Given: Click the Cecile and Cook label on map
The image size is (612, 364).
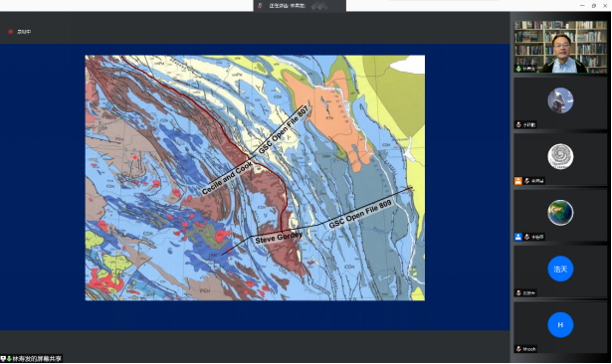Looking at the screenshot, I should [x=227, y=178].
